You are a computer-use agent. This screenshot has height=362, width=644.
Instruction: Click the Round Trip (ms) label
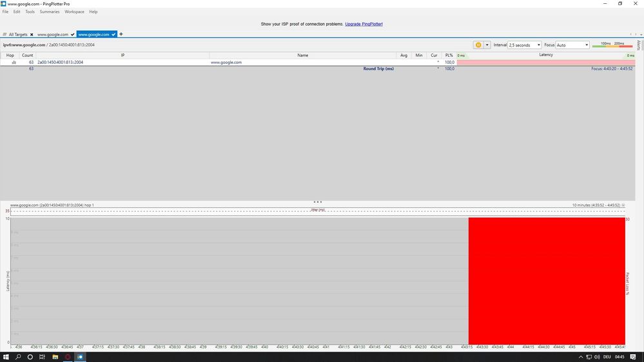(378, 68)
